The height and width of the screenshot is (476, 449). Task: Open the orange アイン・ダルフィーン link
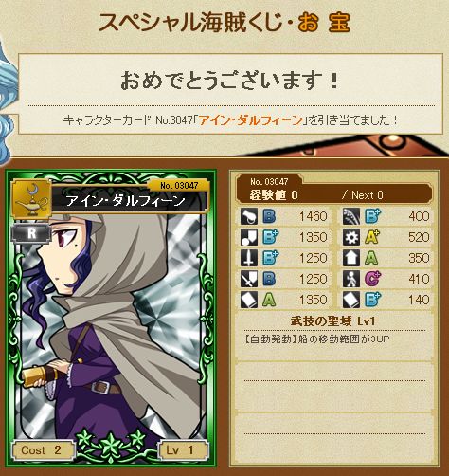click(x=251, y=120)
